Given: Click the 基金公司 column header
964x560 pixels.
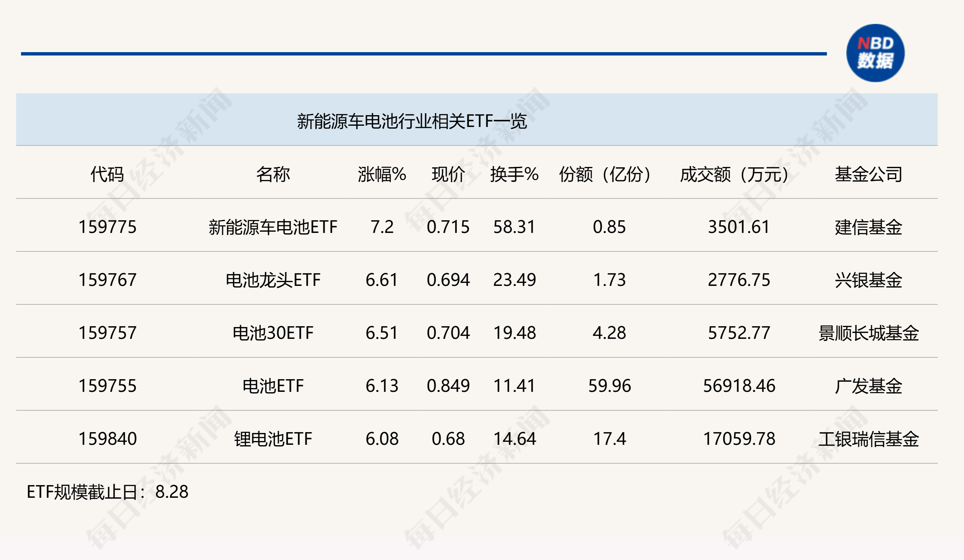Looking at the screenshot, I should tap(869, 174).
